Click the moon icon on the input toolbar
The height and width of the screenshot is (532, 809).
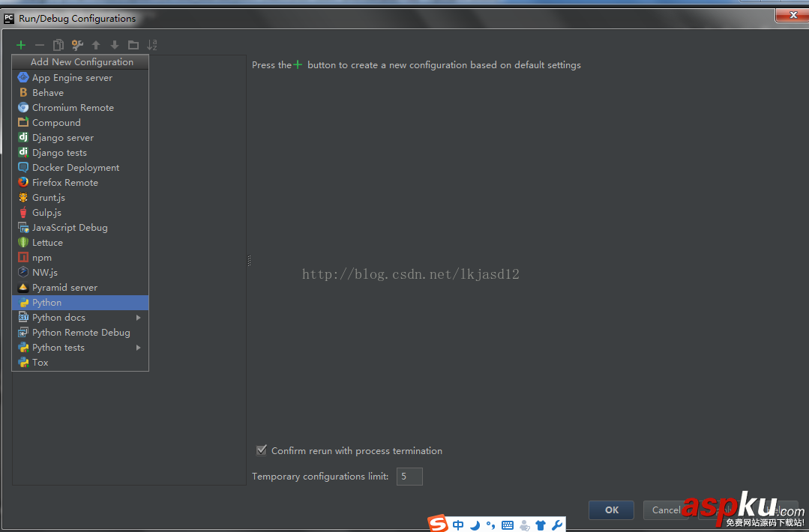(475, 525)
